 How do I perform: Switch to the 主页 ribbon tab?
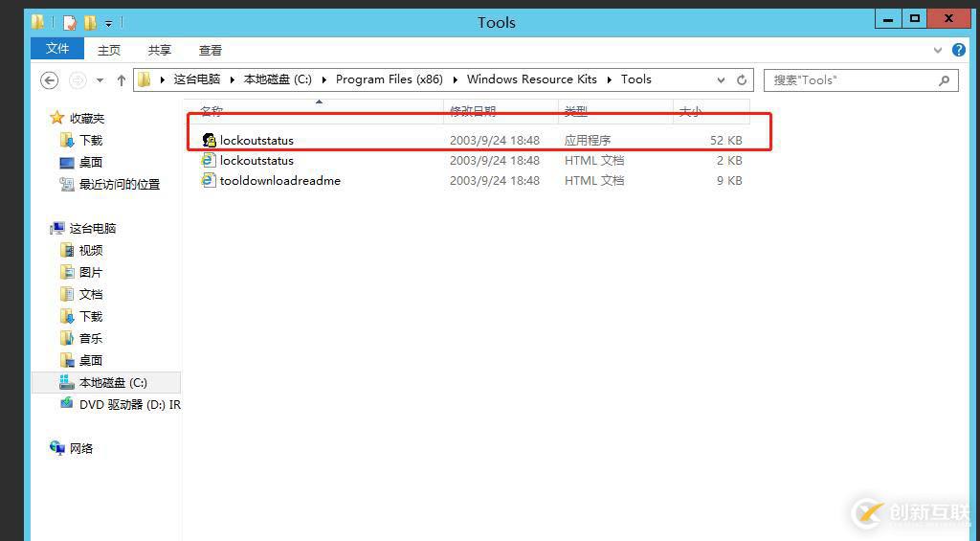(x=109, y=50)
